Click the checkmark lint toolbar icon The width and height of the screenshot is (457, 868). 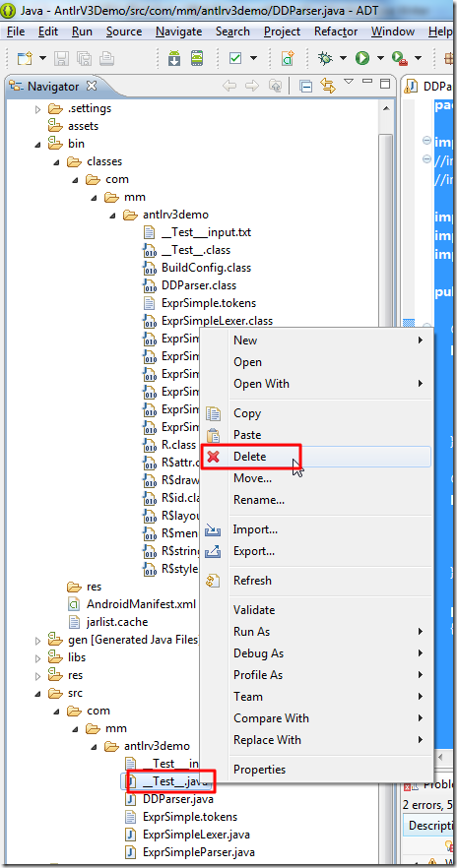click(x=234, y=57)
